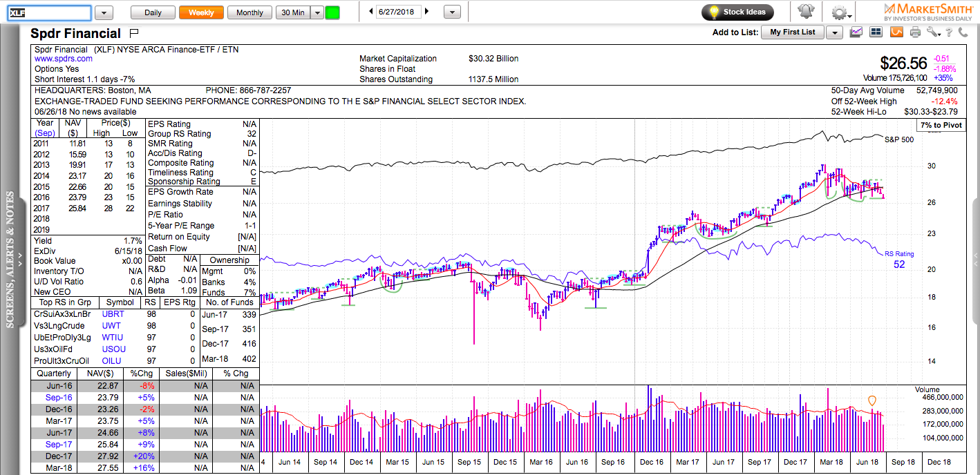Click the 50-Day Avg Volume value
The width and height of the screenshot is (980, 475).
[x=936, y=90]
